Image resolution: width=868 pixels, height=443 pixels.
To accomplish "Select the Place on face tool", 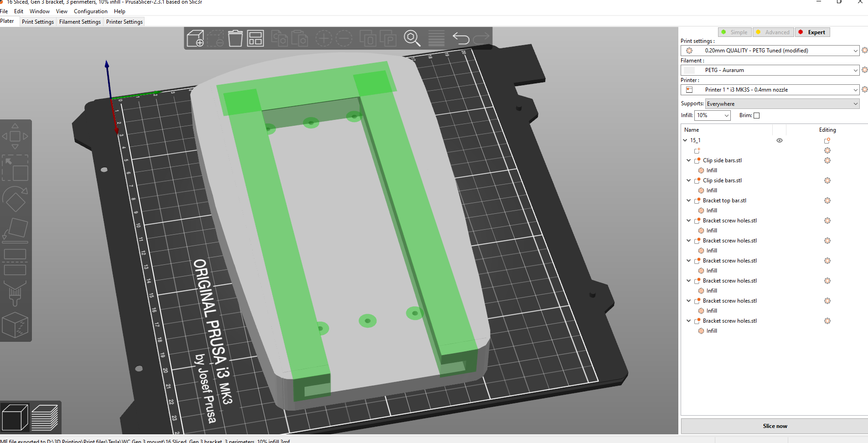I will (x=15, y=230).
